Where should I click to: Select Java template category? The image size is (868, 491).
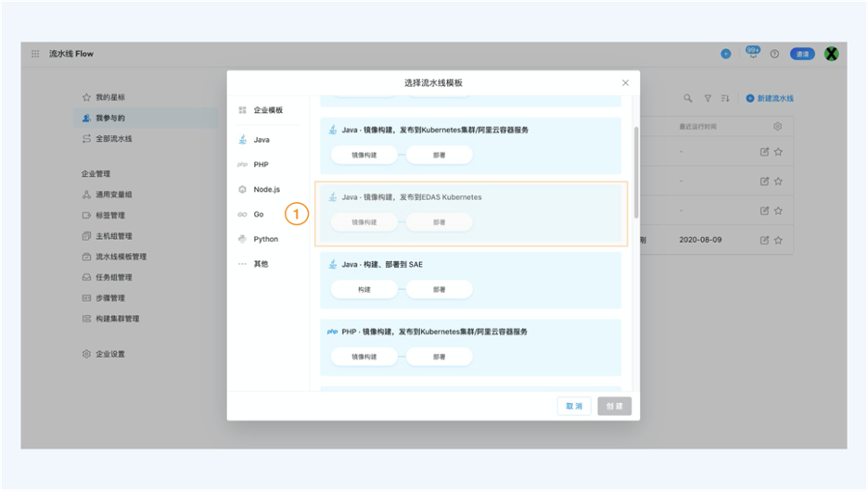point(262,140)
